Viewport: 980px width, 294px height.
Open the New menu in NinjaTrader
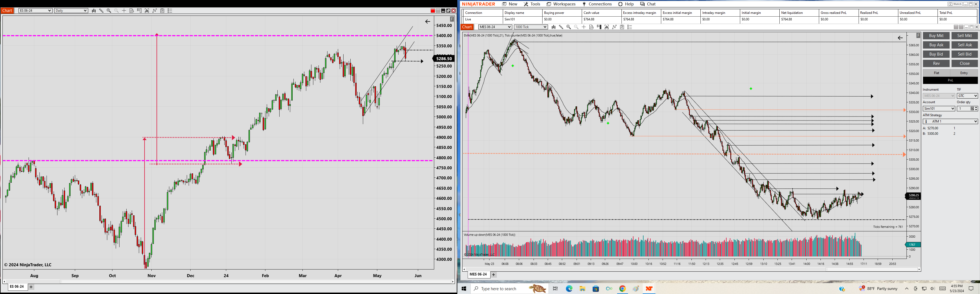[510, 4]
